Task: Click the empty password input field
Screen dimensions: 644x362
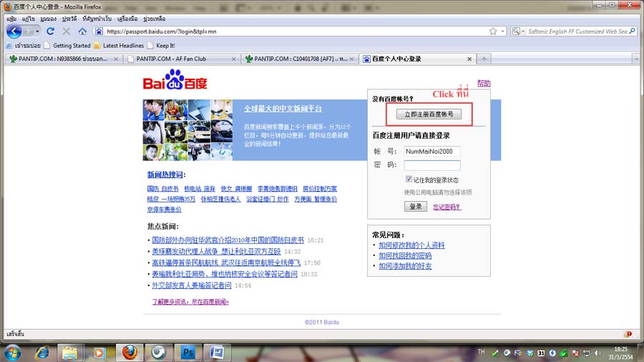Action: [431, 165]
